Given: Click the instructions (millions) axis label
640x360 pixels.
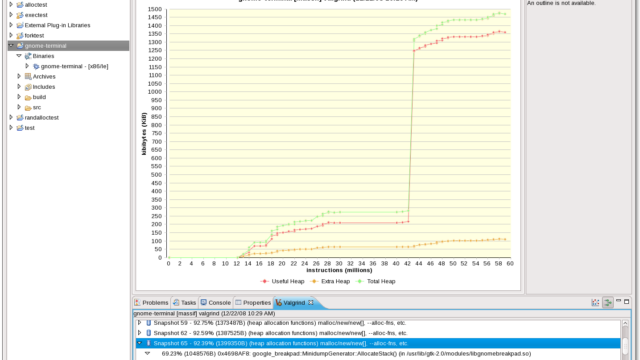Looking at the screenshot, I should [339, 270].
